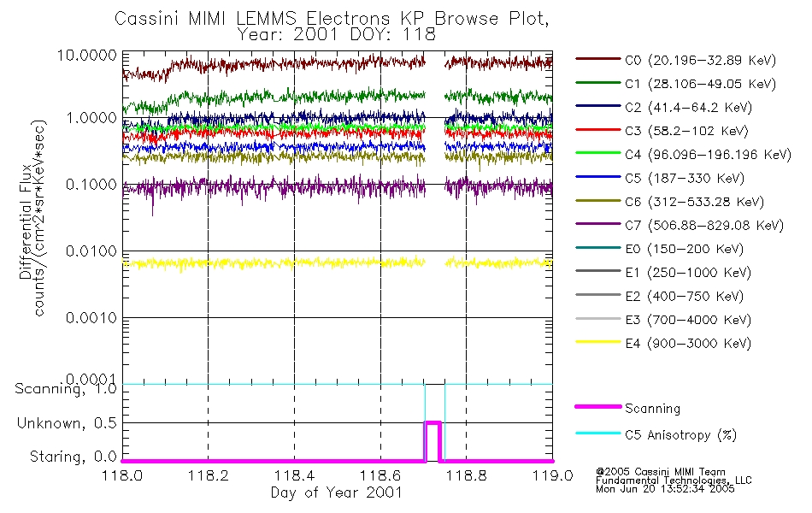Select the E4 (900–3000 KeV) legend label

pos(688,343)
